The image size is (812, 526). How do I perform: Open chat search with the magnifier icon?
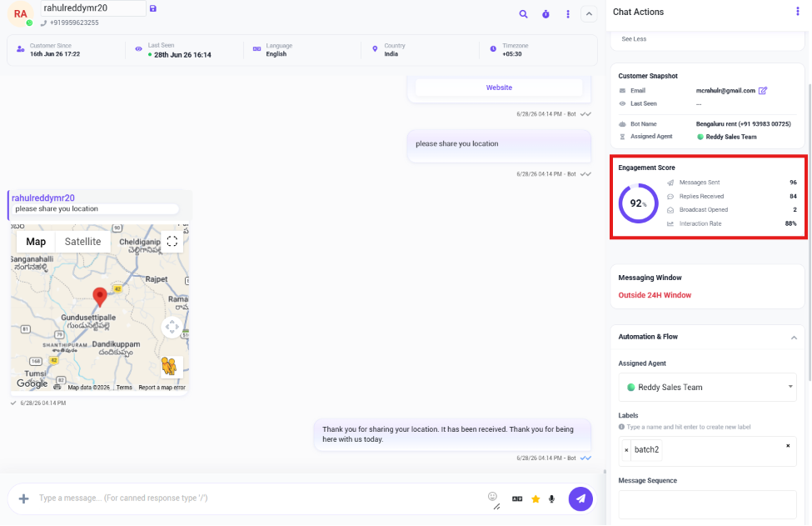point(524,14)
